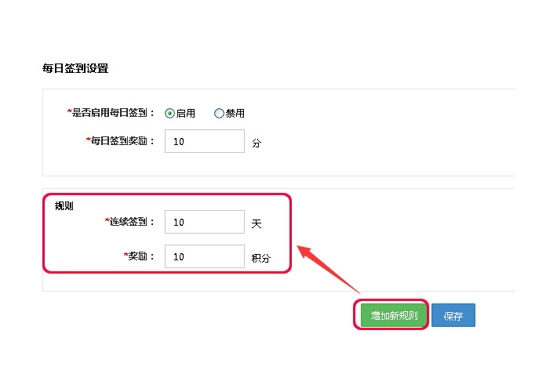Click the 启用 label text
Viewport: 557px width, 392px height.
[x=186, y=113]
